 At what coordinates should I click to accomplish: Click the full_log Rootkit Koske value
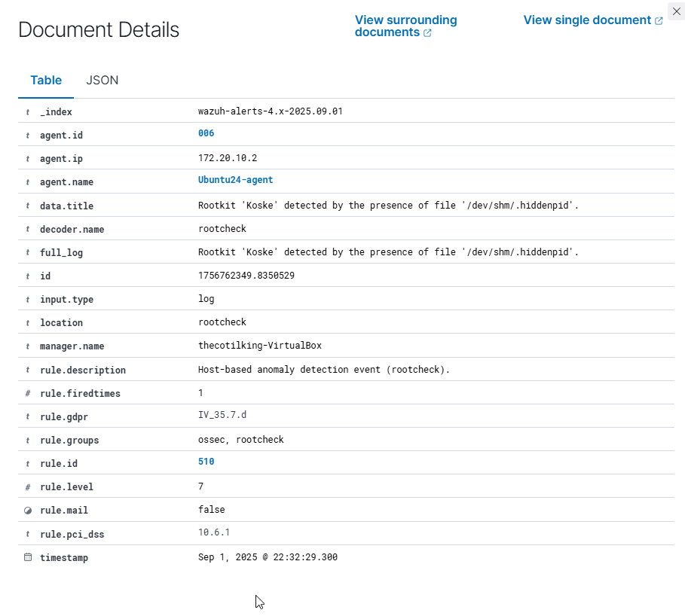pyautogui.click(x=388, y=252)
